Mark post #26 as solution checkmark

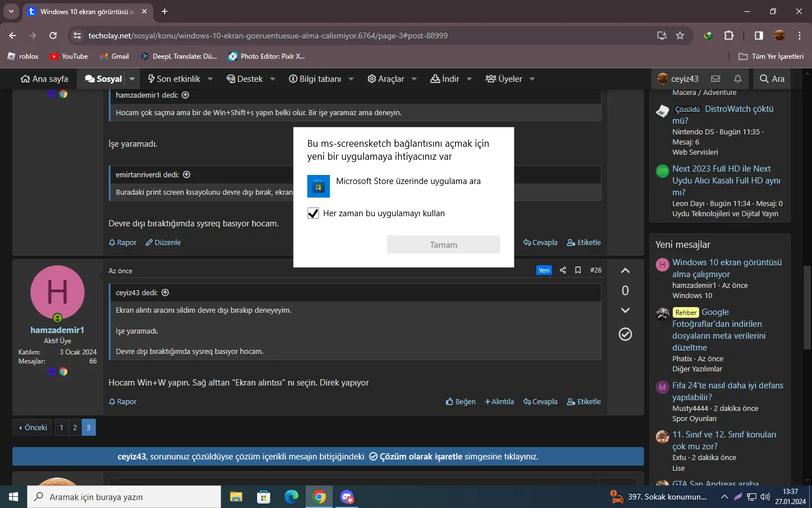pos(625,334)
